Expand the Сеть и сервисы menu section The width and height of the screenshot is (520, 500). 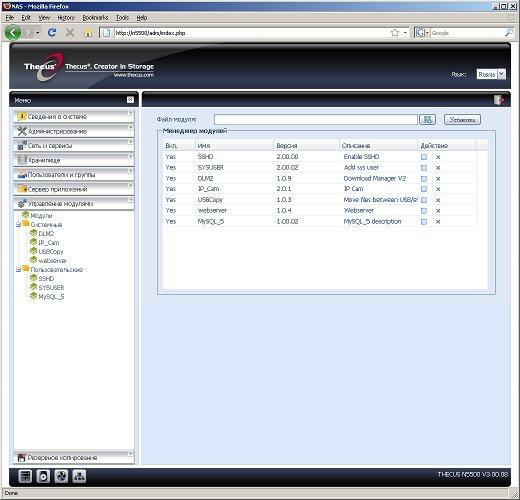[74, 145]
